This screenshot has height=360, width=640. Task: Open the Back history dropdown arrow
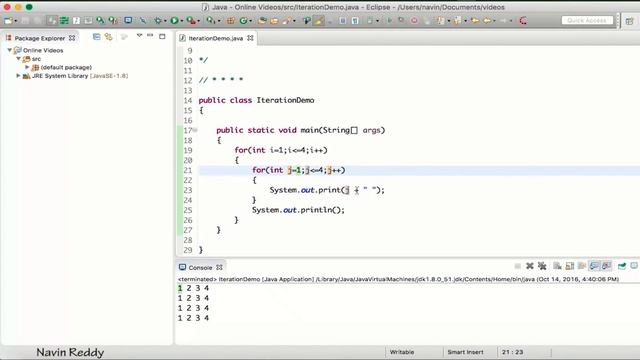pos(494,21)
